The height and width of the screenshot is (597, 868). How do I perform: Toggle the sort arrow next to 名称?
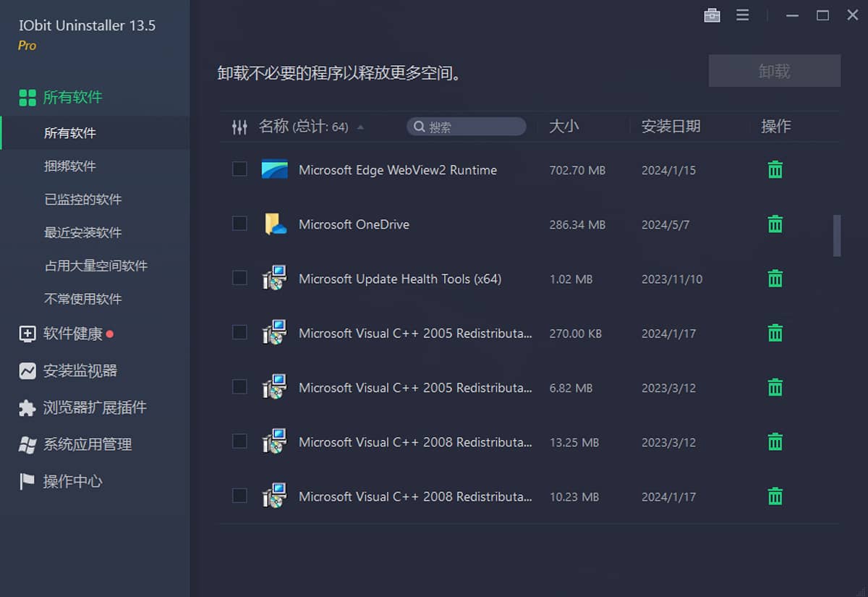coord(362,127)
